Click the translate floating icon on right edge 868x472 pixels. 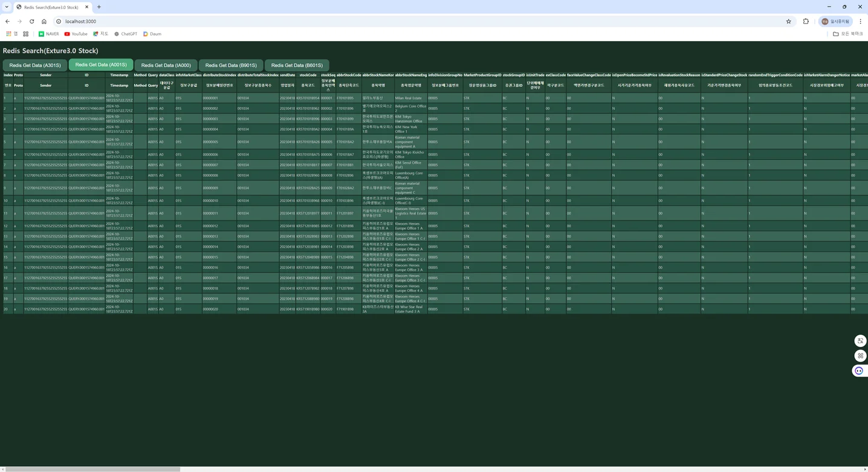pos(860,341)
